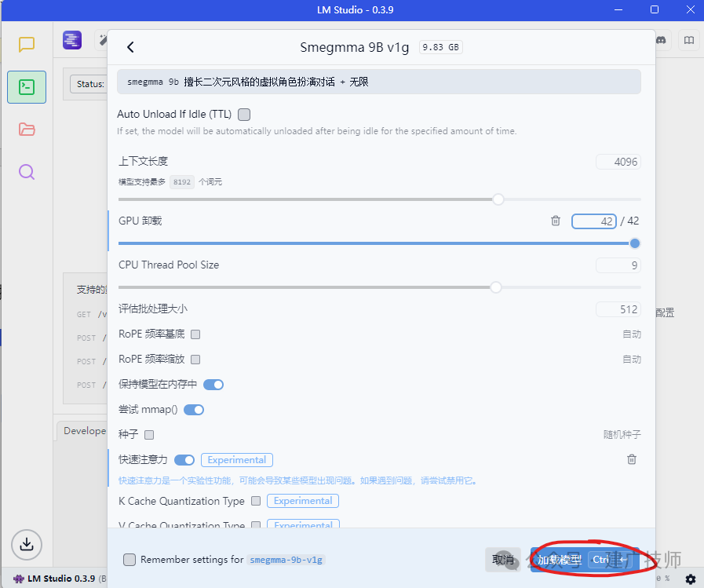The image size is (704, 588).
Task: Adjust the GPU 卸载 slider handle
Action: (634, 243)
